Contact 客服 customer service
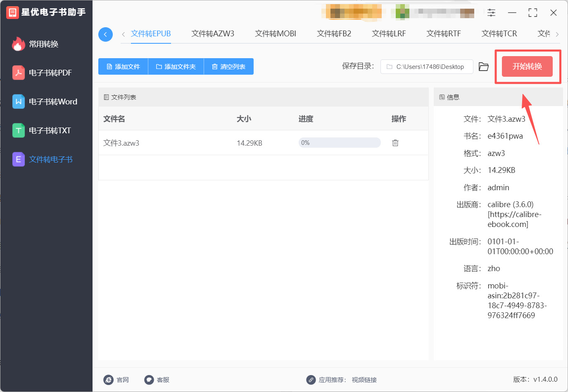This screenshot has height=392, width=568. tap(157, 380)
